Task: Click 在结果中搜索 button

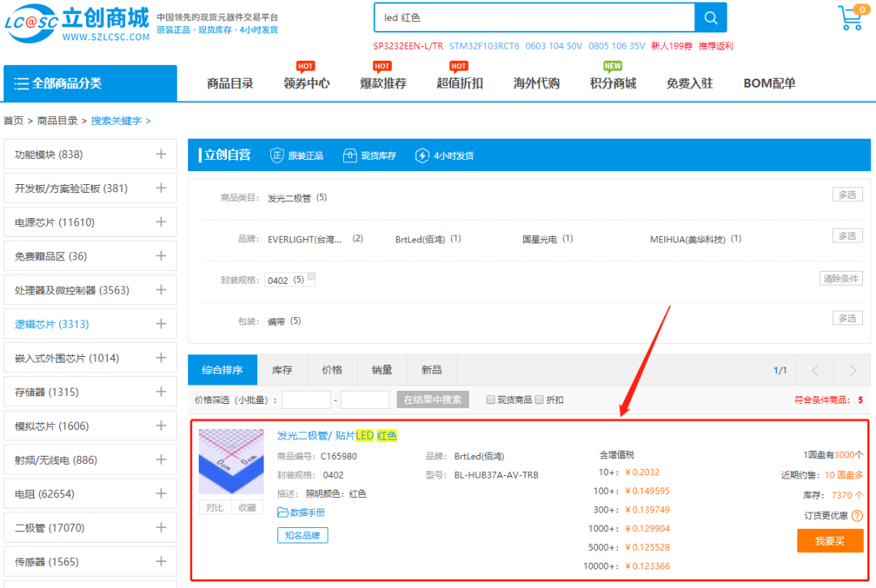Action: tap(432, 400)
